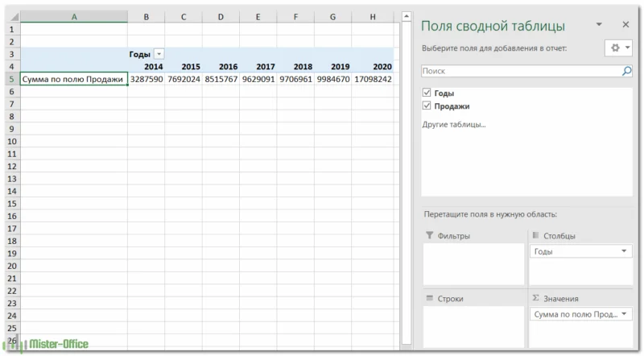Open the Годы filter dropdown in the sheet
Viewport: 644px width, 356px height.
(x=159, y=54)
